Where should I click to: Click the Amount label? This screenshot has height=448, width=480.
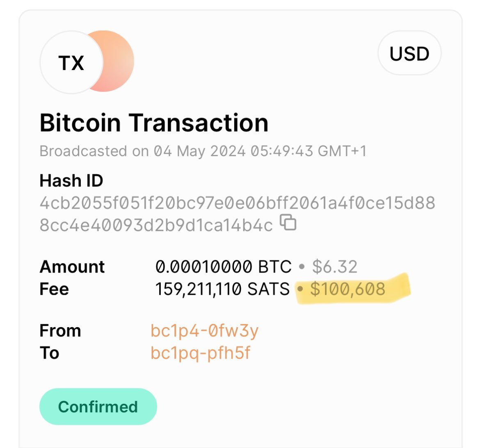[x=72, y=267]
